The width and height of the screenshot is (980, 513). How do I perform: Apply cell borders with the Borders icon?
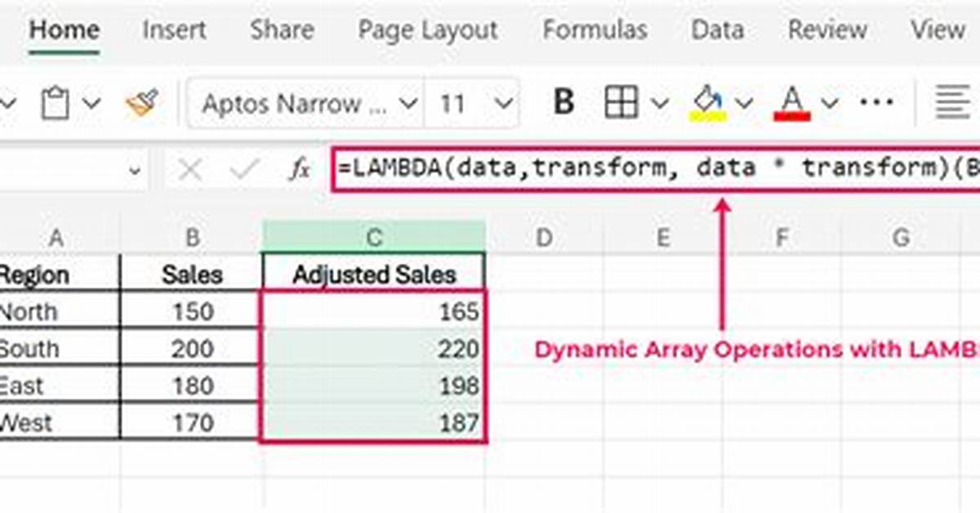click(621, 104)
